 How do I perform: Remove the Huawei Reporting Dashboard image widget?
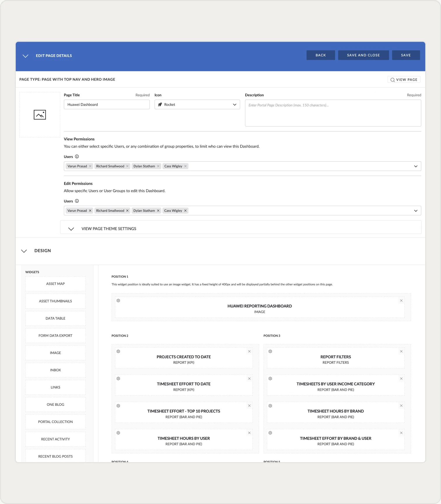(401, 301)
